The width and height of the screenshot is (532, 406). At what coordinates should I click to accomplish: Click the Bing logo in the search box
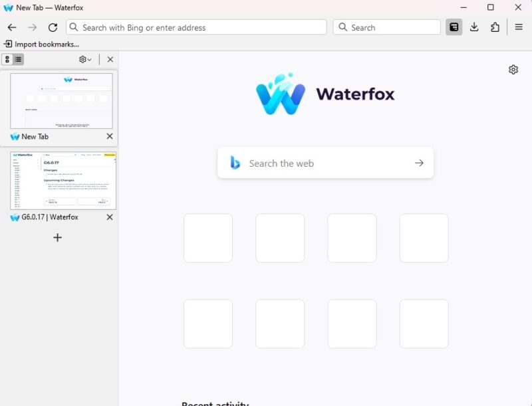pos(235,163)
